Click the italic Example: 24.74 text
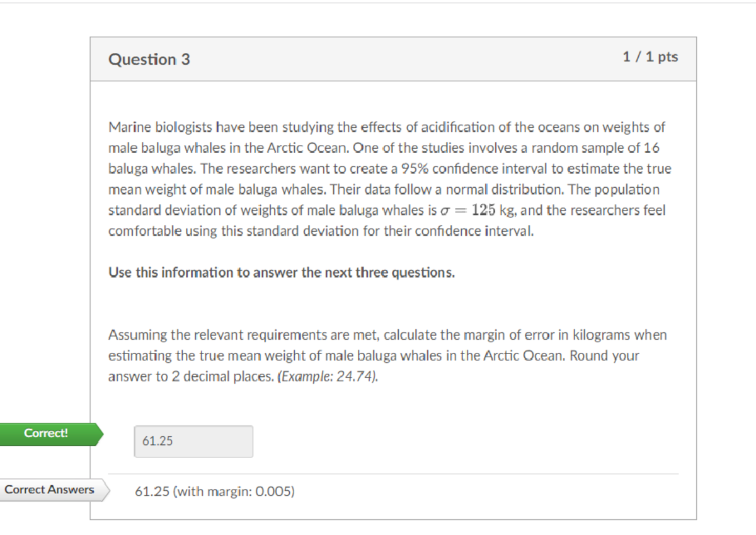The height and width of the screenshot is (535, 756). [x=328, y=377]
